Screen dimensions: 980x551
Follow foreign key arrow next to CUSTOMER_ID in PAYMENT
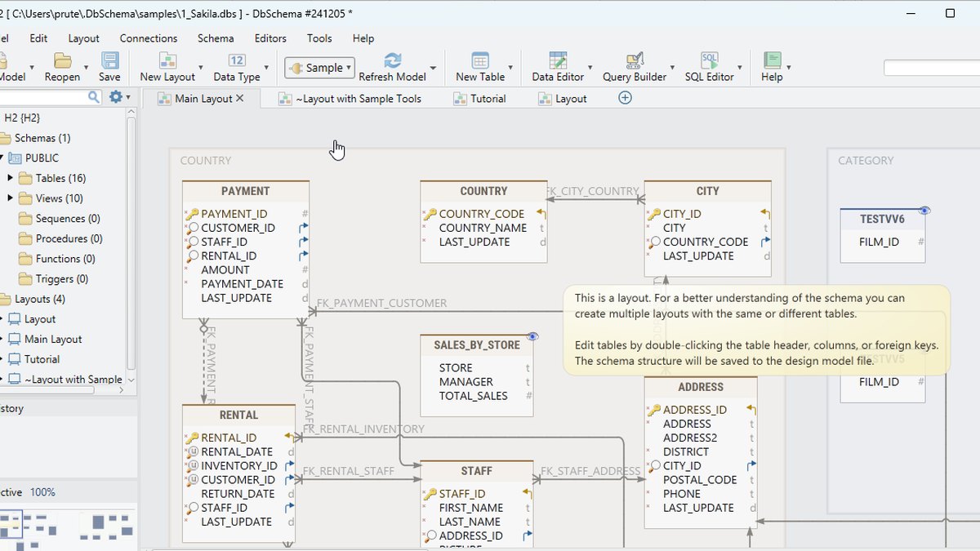[x=304, y=228]
